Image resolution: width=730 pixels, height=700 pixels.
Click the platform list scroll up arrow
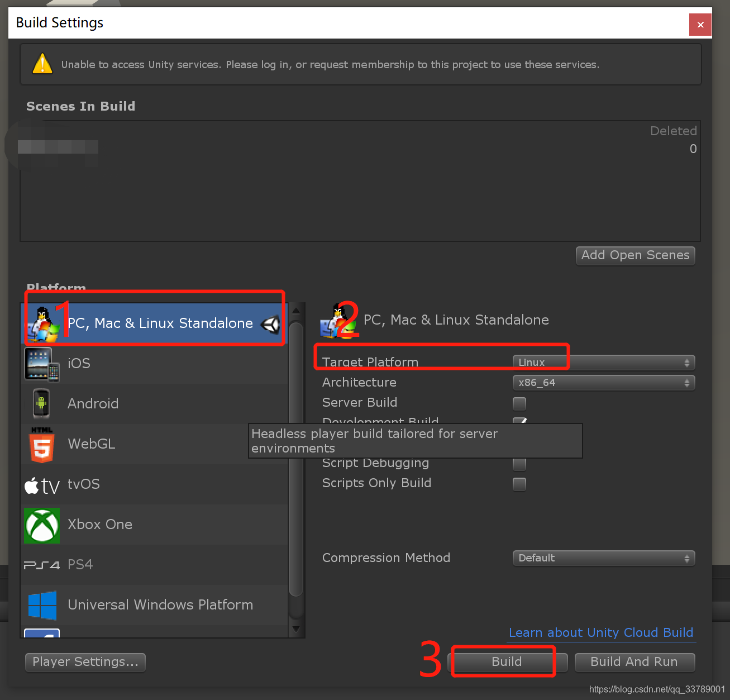(296, 311)
